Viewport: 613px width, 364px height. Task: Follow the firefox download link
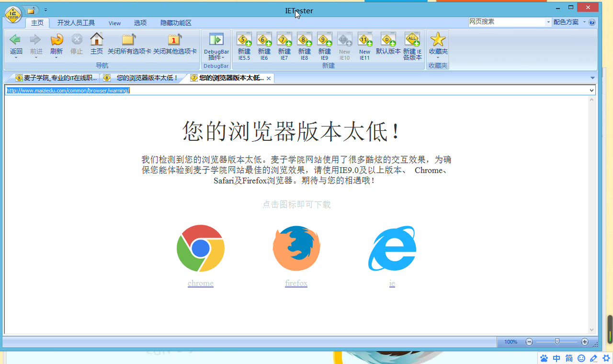click(296, 283)
